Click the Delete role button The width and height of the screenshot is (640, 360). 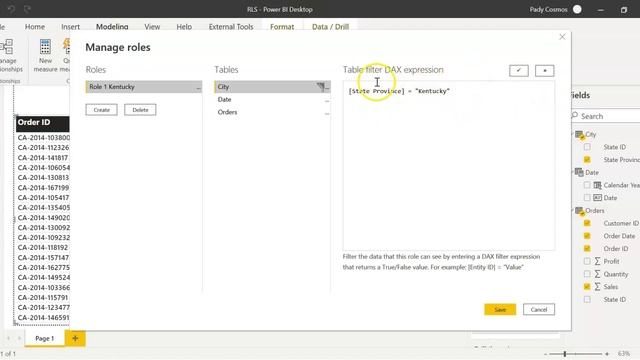140,110
